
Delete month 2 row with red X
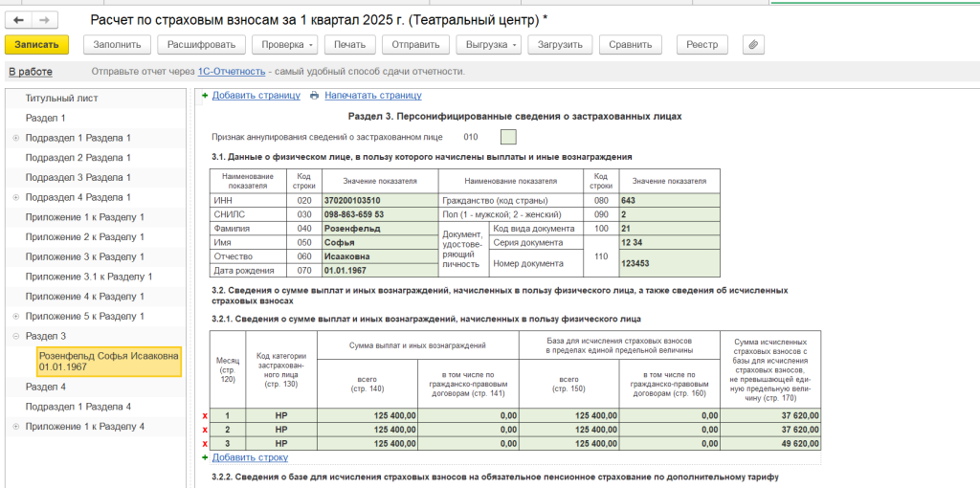(x=205, y=431)
